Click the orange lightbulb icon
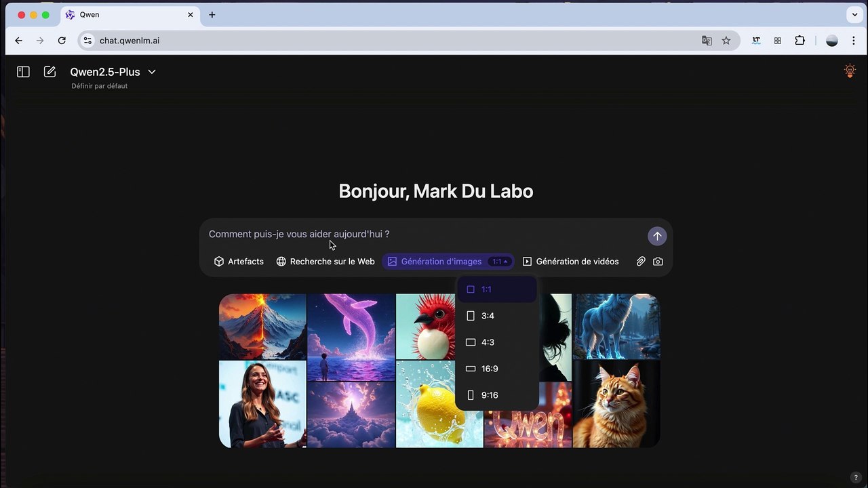 pos(850,71)
